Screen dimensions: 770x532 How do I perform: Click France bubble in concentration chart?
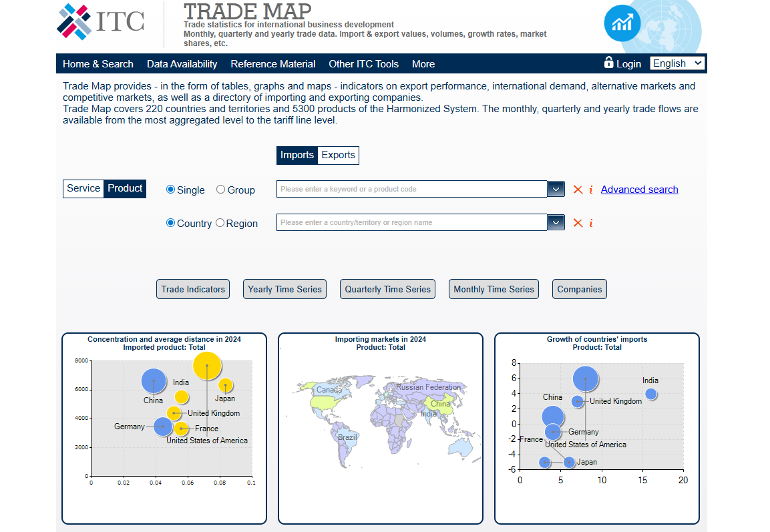[x=181, y=429]
